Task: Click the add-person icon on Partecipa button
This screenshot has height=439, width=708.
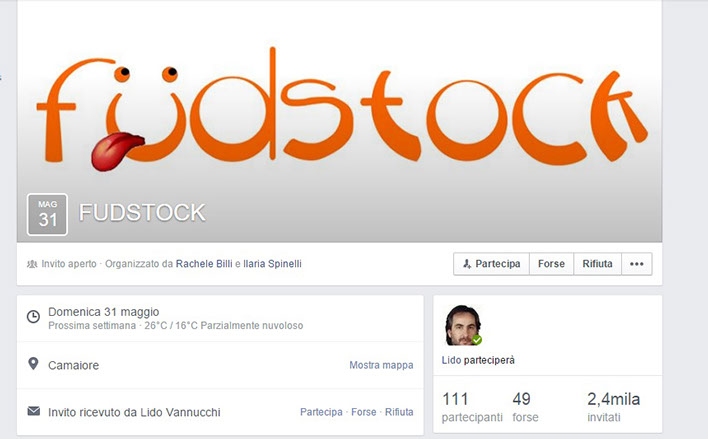Action: (467, 264)
